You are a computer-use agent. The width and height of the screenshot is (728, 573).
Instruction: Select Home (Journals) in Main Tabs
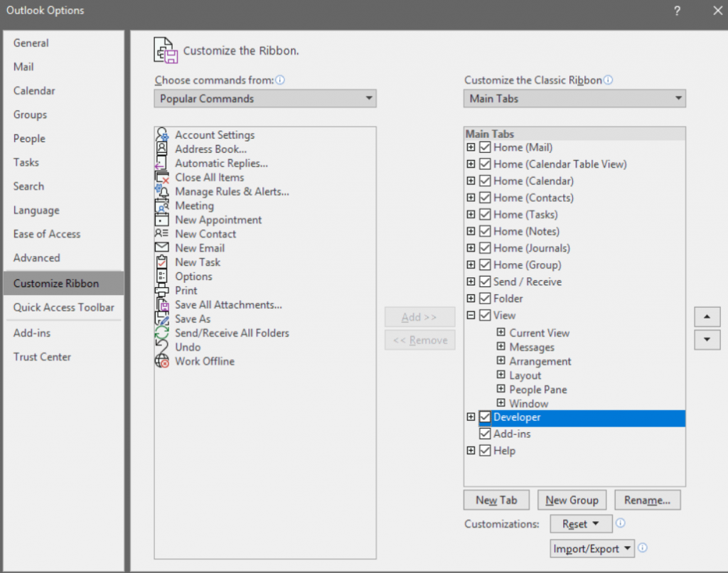(x=531, y=248)
